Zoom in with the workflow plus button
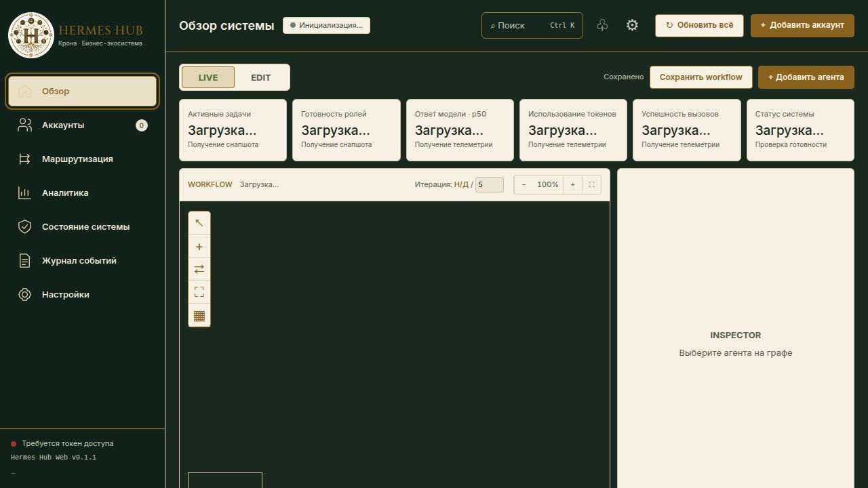 [572, 184]
